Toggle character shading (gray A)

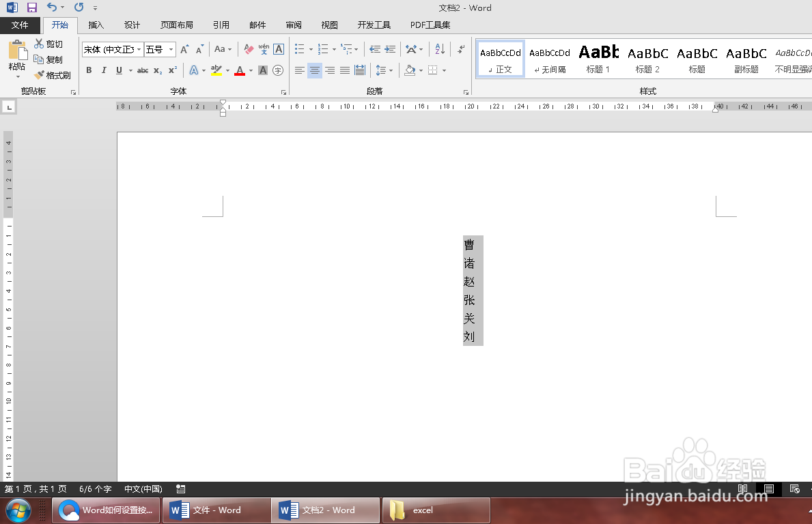263,70
